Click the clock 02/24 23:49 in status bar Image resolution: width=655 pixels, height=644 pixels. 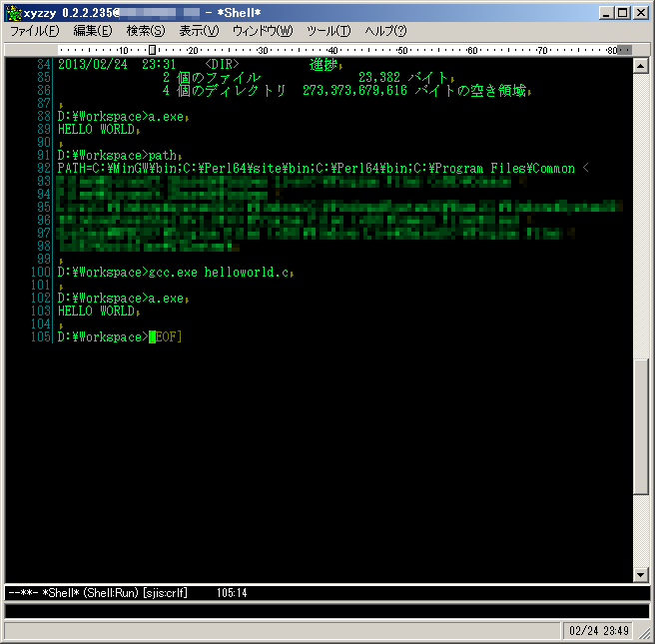pyautogui.click(x=599, y=630)
